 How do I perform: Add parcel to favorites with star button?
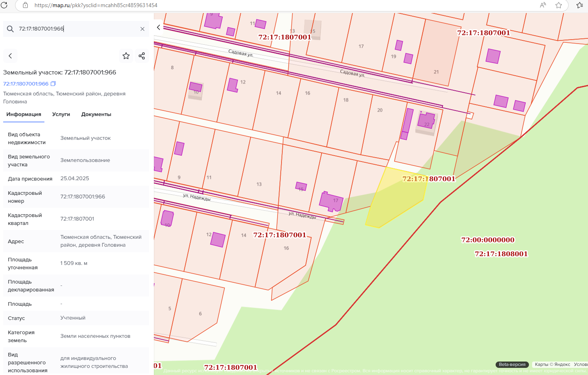126,56
